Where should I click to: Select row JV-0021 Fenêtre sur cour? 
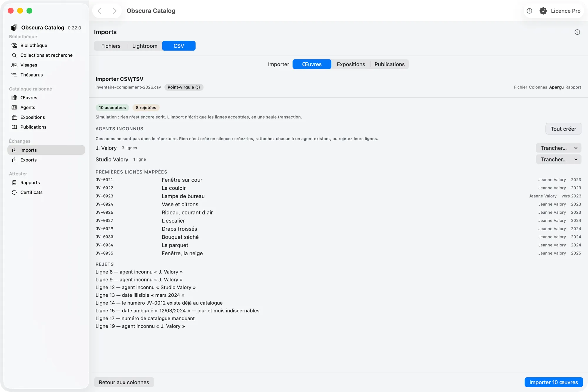338,180
